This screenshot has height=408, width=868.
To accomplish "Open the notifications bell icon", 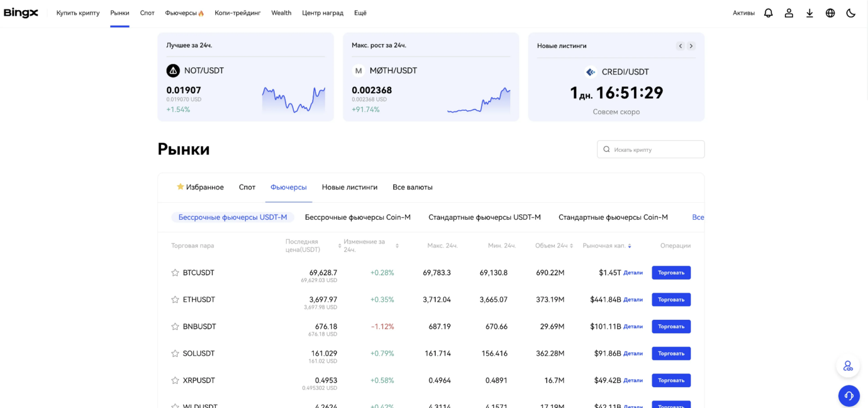I will (x=768, y=12).
